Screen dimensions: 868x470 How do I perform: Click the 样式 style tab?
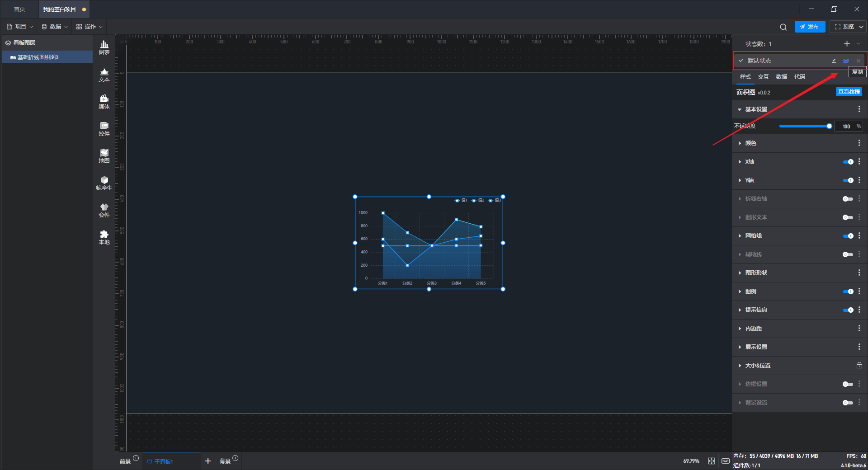pos(745,77)
